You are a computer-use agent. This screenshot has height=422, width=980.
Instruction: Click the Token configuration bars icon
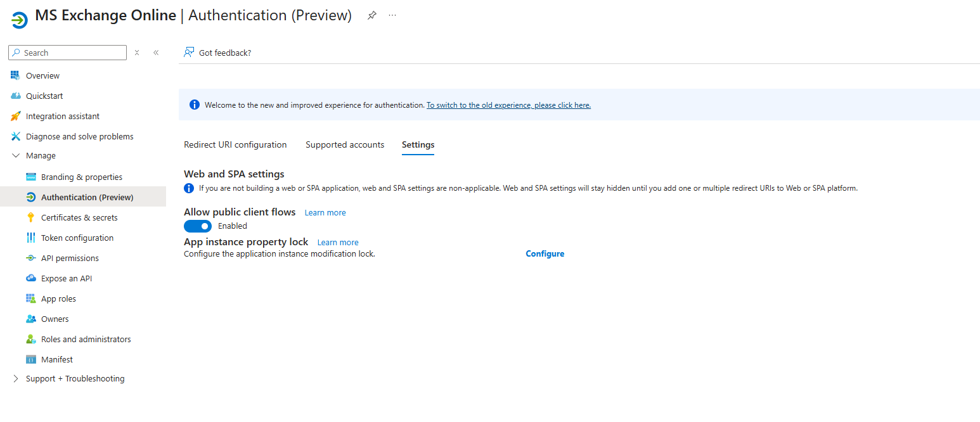[31, 238]
